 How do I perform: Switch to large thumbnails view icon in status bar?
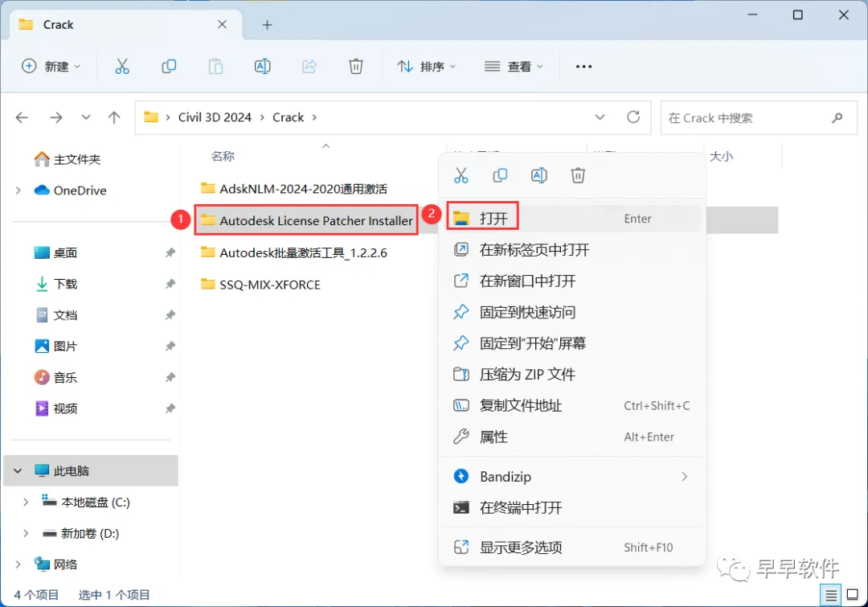click(x=853, y=596)
